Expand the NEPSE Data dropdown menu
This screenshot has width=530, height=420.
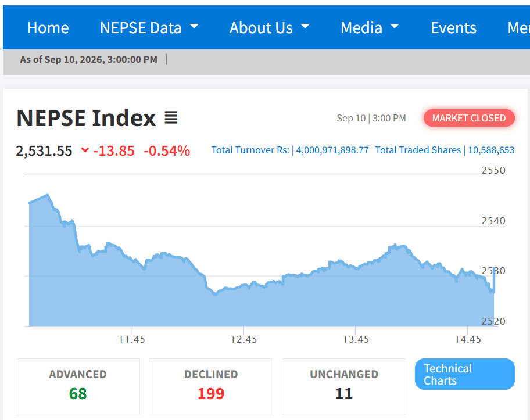(x=149, y=28)
